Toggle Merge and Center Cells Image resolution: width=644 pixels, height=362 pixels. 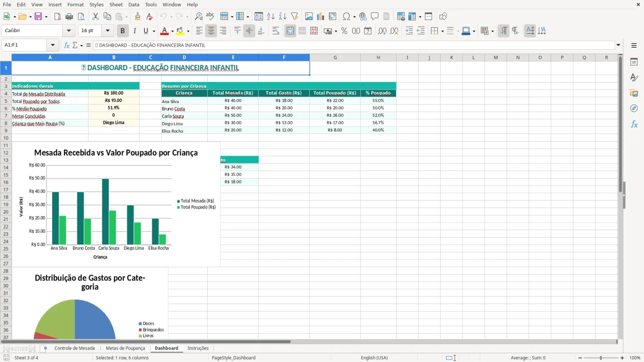point(290,31)
